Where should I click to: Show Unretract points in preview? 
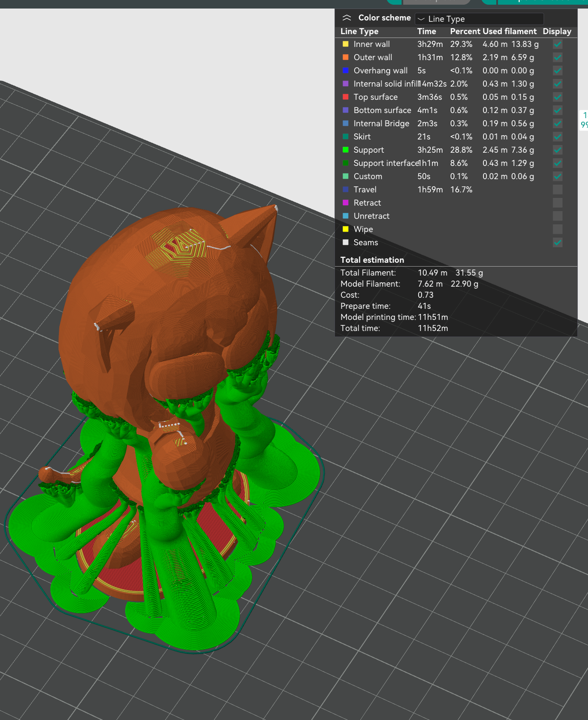pyautogui.click(x=557, y=216)
